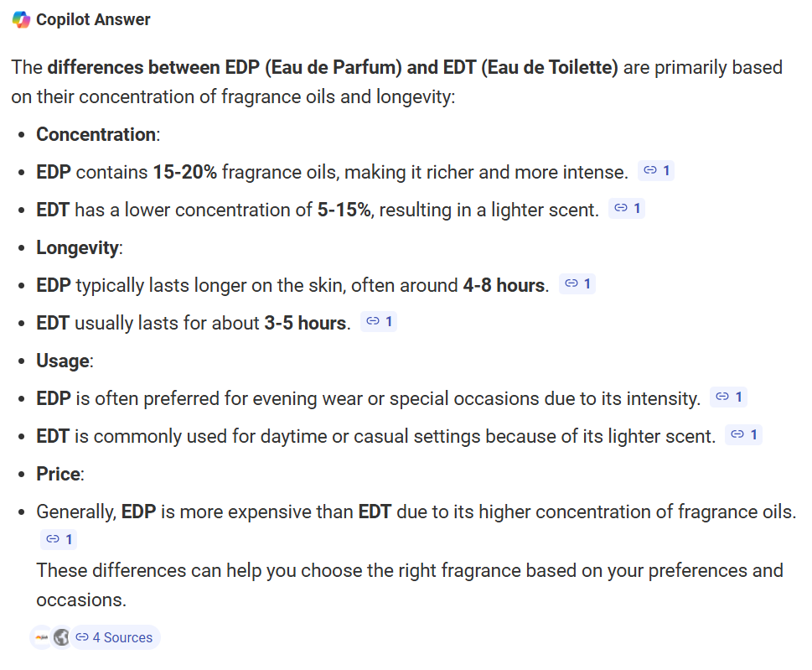812x670 pixels.
Task: Open citation after EDP evening wear sentence
Action: click(729, 397)
